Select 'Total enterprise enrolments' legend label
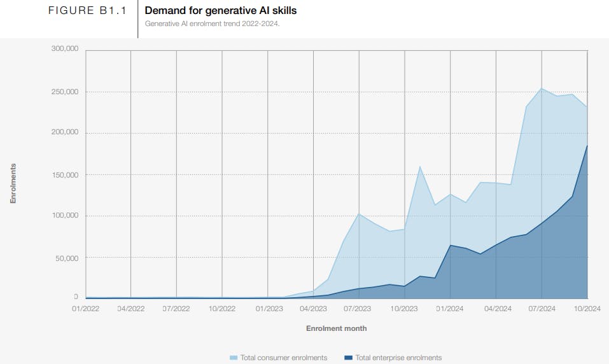This screenshot has height=364, width=609. coord(398,358)
